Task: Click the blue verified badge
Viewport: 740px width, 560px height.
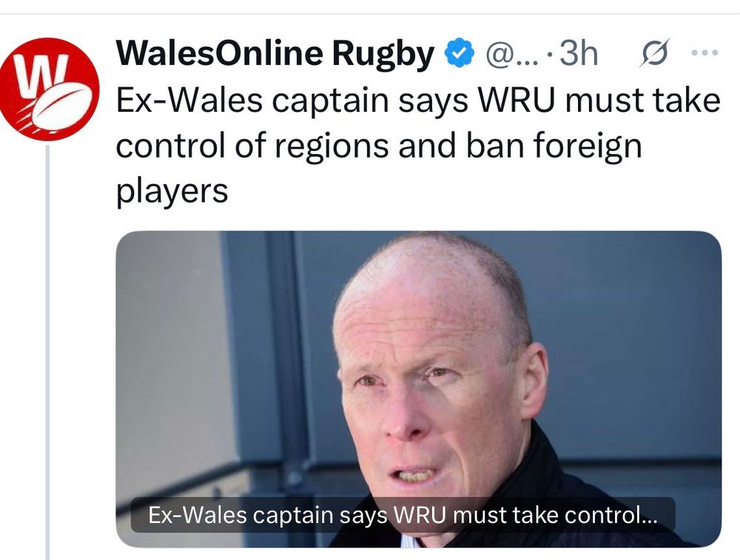Action: (x=459, y=54)
